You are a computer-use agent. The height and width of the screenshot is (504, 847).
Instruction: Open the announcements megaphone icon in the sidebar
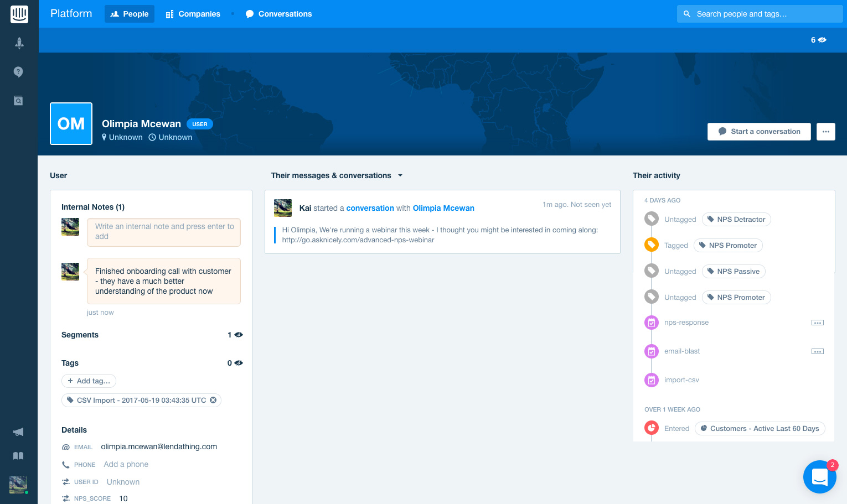18,432
